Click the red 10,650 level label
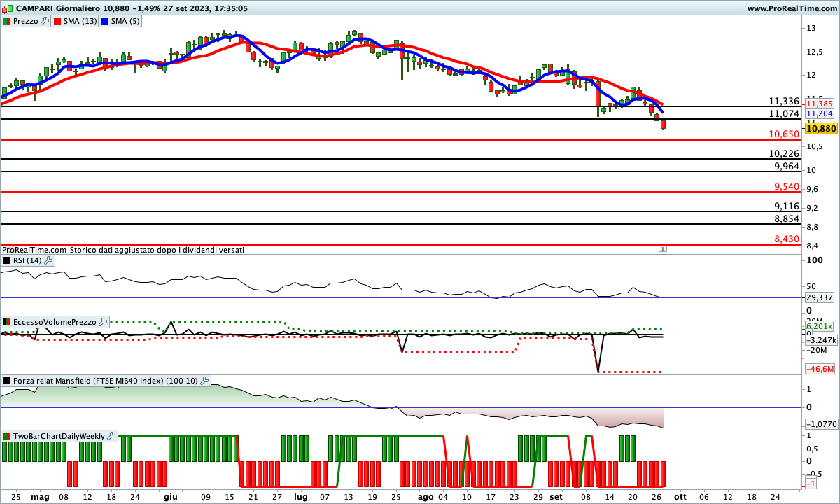This screenshot has height=504, width=840. coord(783,134)
